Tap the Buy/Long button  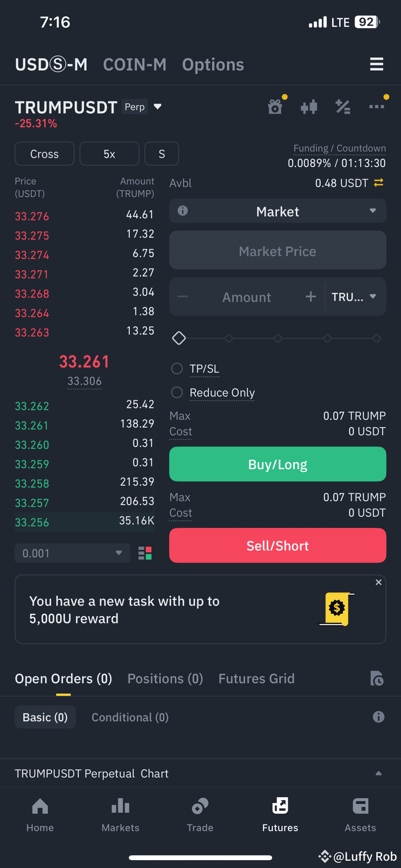point(278,464)
